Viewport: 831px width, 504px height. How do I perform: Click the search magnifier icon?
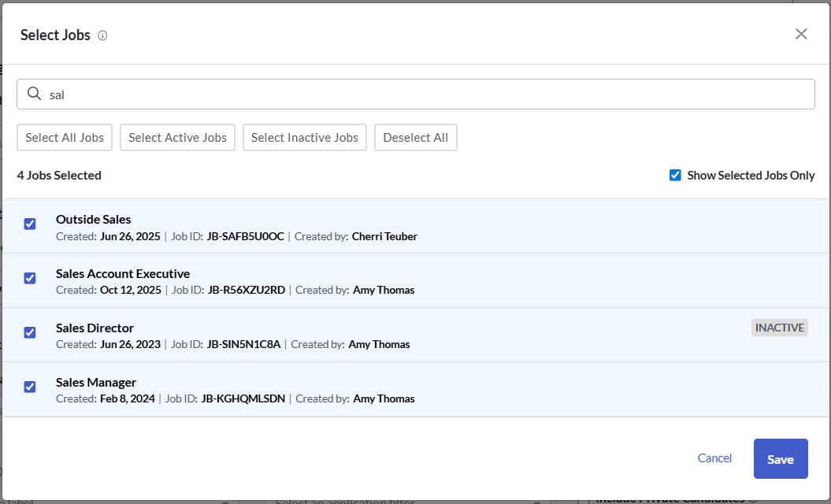tap(34, 94)
